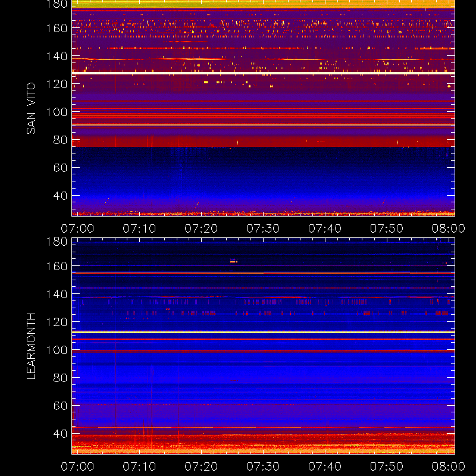Click 07:10 time label below Learmonth plot
The width and height of the screenshot is (476, 476).
point(139,466)
